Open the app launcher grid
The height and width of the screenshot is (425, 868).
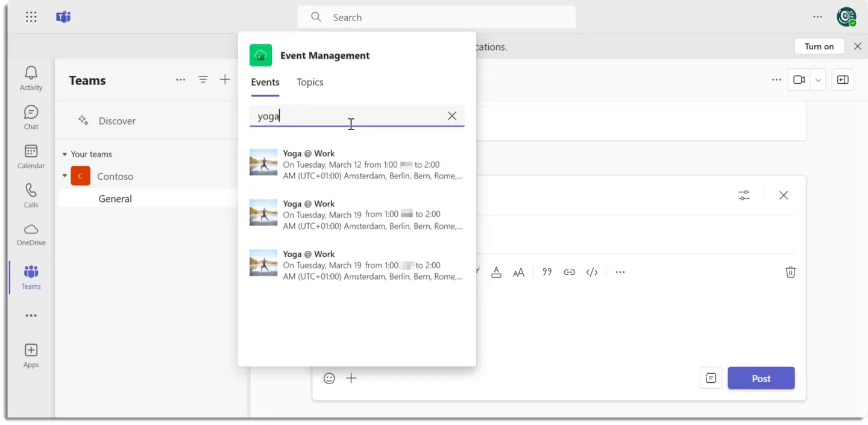pos(31,17)
